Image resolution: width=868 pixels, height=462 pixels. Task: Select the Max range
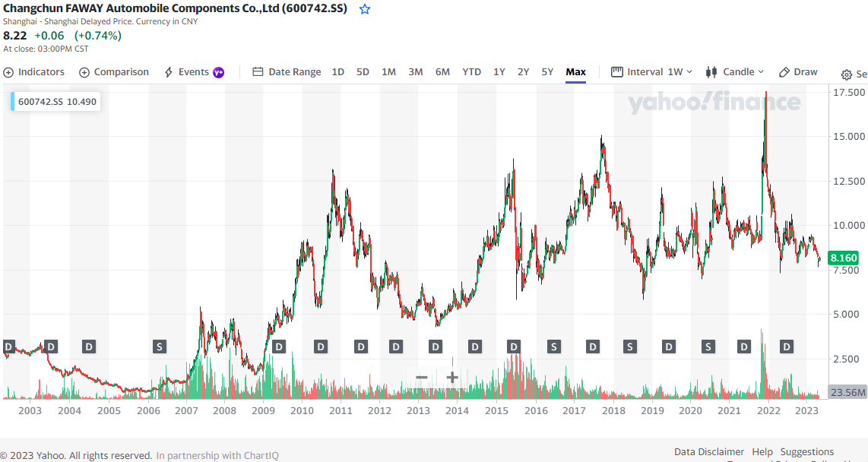coord(575,72)
